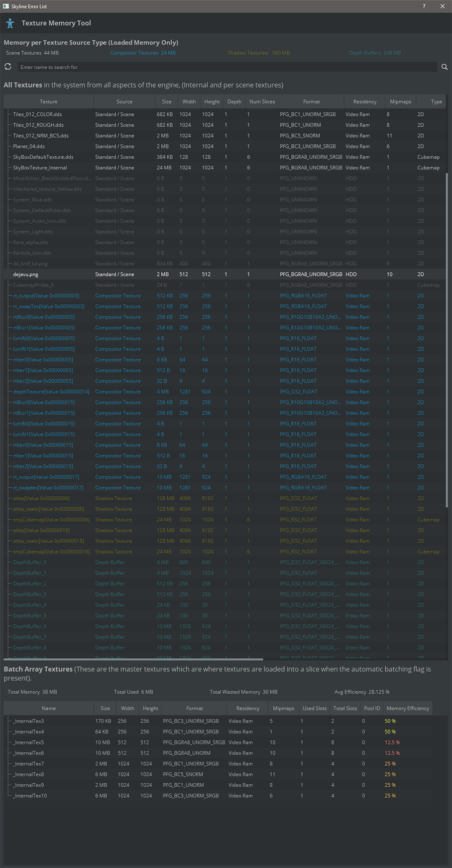
Task: Click the refresh icon beside search field
Action: click(8, 67)
